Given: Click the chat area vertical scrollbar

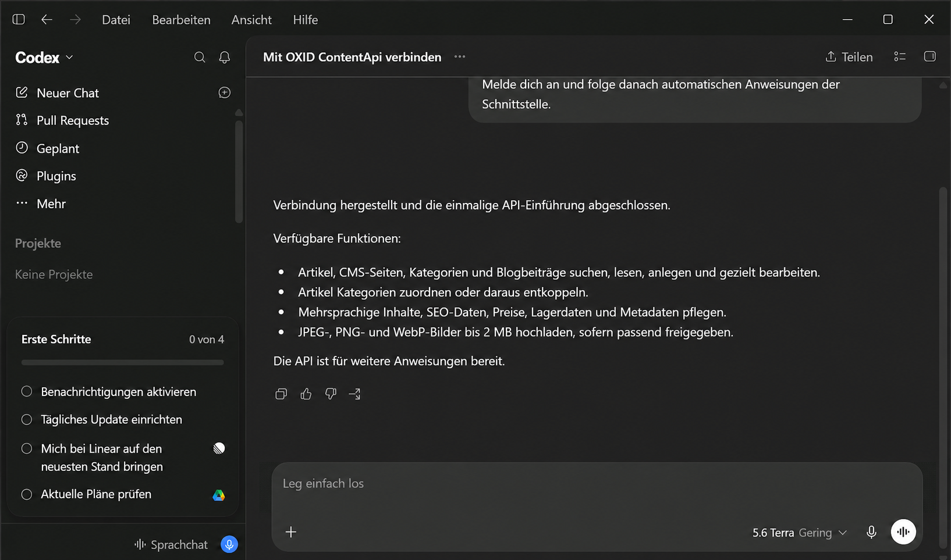Looking at the screenshot, I should coord(943,366).
